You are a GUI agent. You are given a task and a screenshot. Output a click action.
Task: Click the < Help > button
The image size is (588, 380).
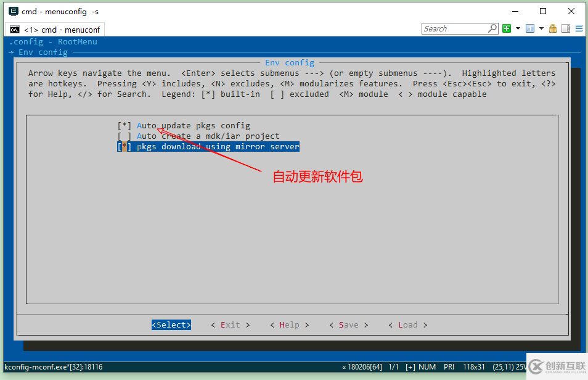click(289, 325)
